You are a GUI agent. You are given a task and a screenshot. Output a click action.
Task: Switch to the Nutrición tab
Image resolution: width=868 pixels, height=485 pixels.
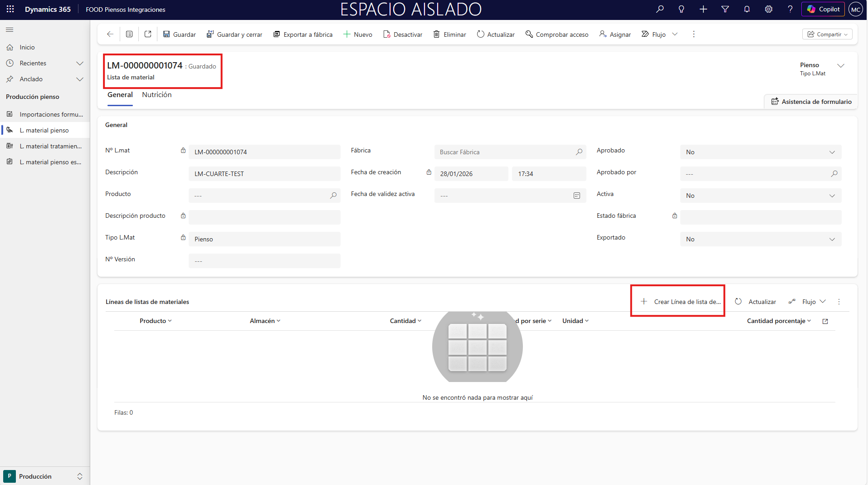tap(156, 95)
